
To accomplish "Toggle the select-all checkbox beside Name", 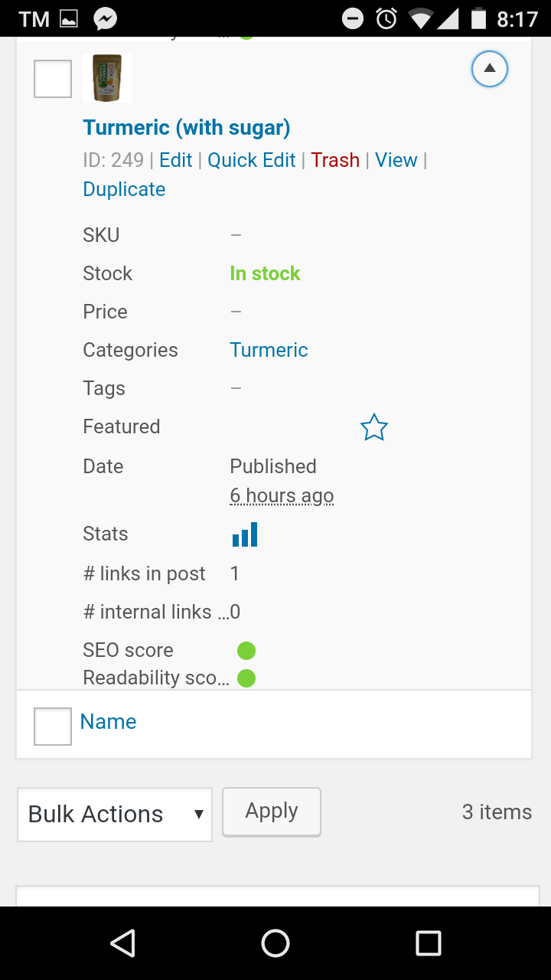I will 53,726.
